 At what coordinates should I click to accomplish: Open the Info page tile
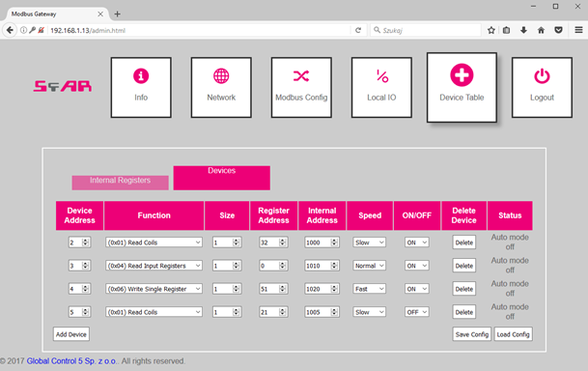coord(141,87)
